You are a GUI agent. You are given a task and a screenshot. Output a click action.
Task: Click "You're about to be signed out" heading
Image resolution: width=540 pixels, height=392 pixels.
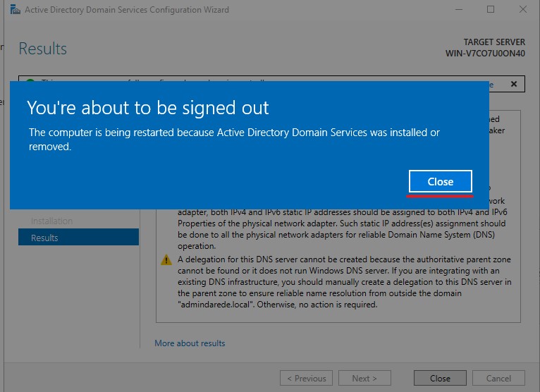[148, 108]
